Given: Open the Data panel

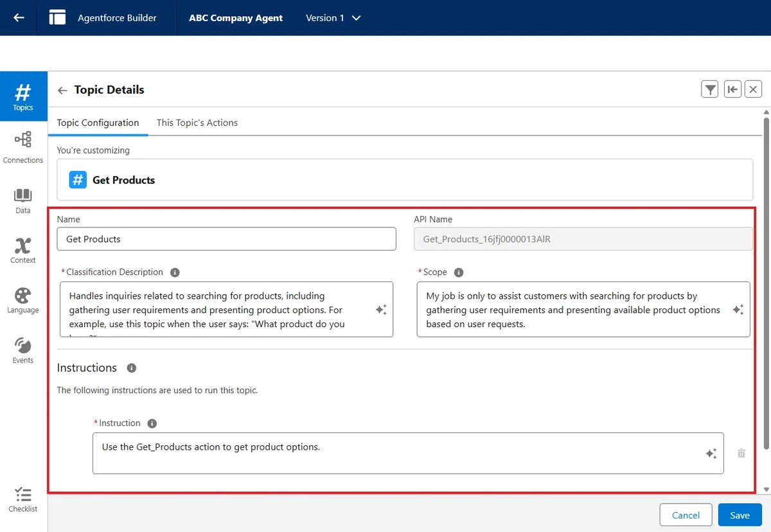Looking at the screenshot, I should pos(23,201).
